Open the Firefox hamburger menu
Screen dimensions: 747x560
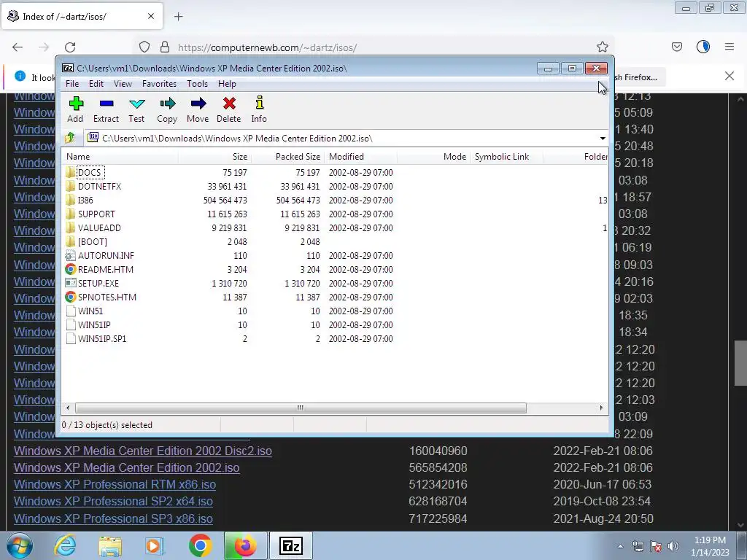[729, 47]
